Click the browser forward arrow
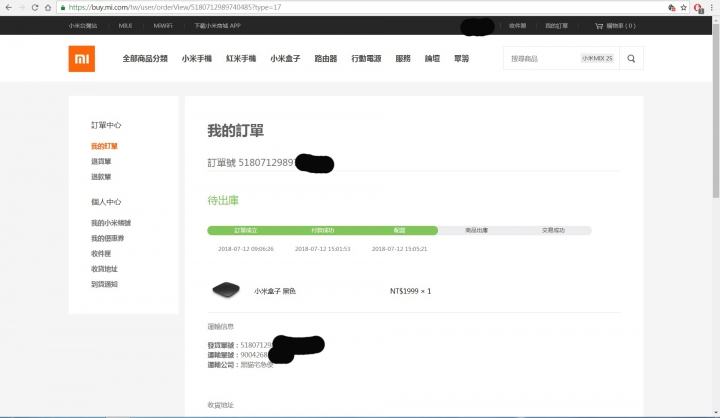 22,7
